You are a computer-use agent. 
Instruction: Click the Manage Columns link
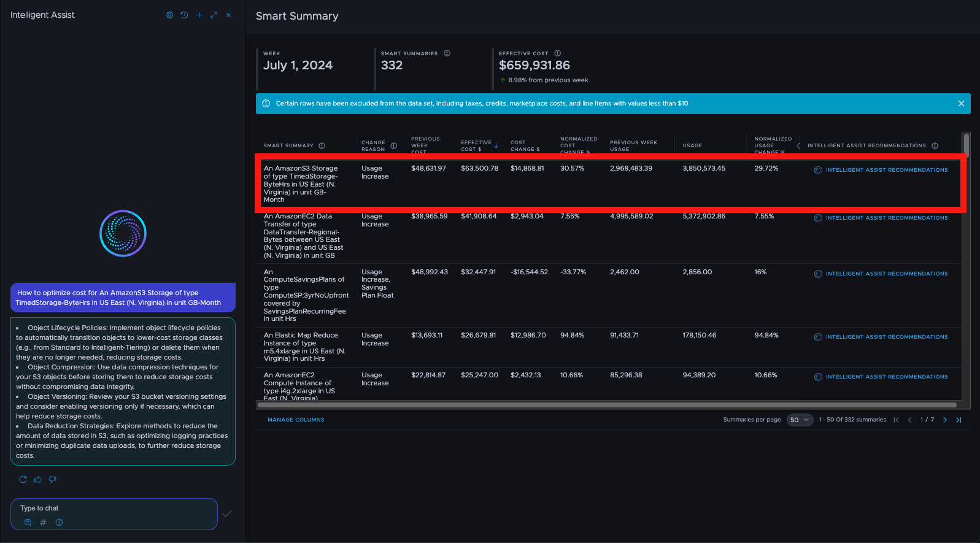click(x=296, y=420)
